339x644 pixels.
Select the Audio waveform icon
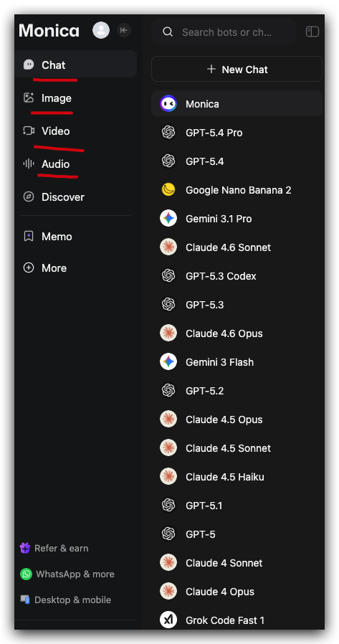(29, 164)
